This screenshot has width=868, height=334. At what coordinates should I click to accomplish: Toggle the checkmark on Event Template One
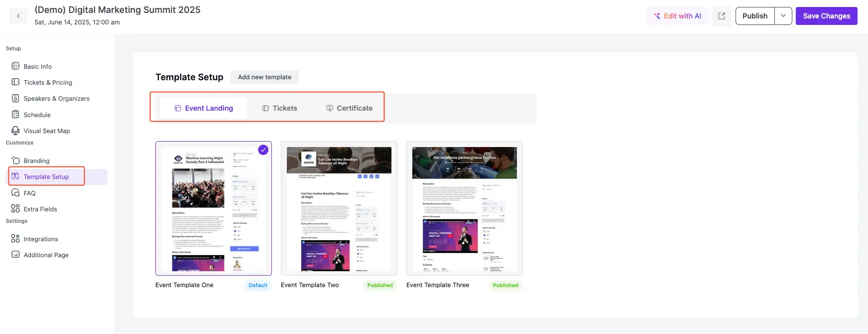(263, 150)
